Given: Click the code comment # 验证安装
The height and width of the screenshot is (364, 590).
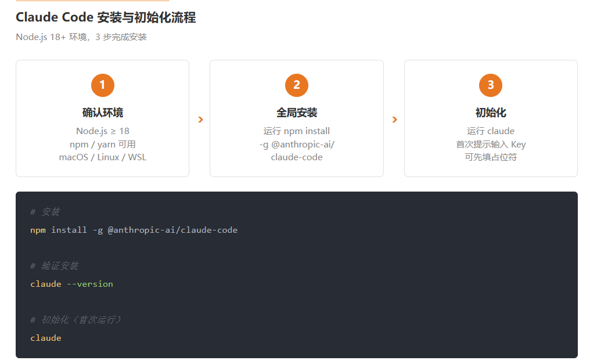Looking at the screenshot, I should click(54, 266).
